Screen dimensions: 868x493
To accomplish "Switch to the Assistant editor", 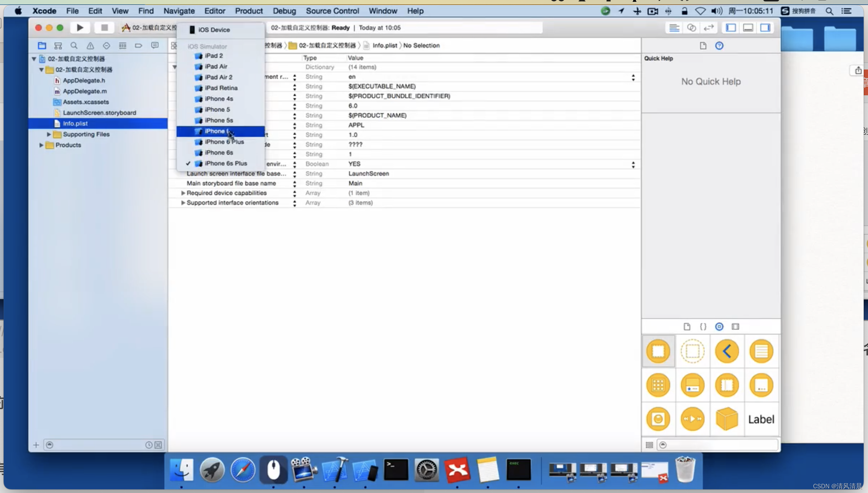I will click(x=691, y=28).
